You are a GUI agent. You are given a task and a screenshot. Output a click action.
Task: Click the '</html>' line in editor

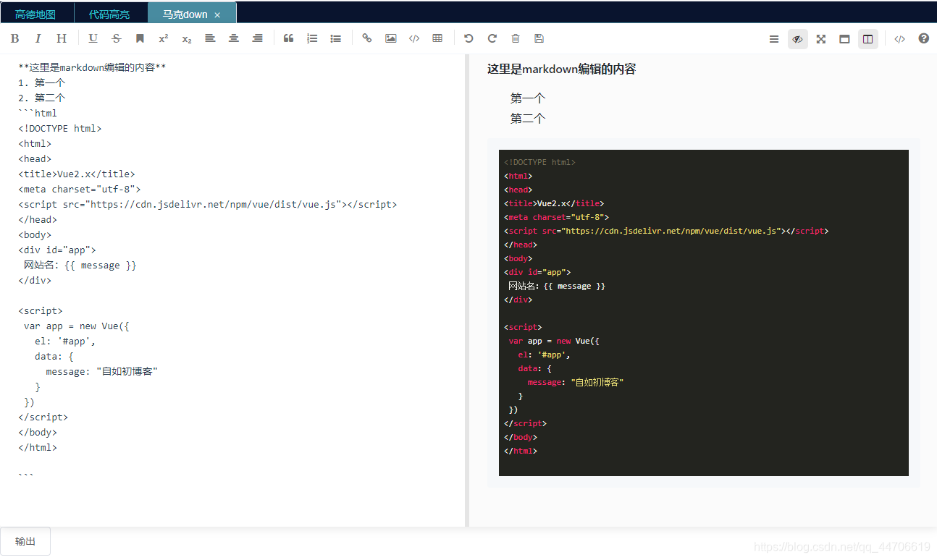tap(38, 447)
